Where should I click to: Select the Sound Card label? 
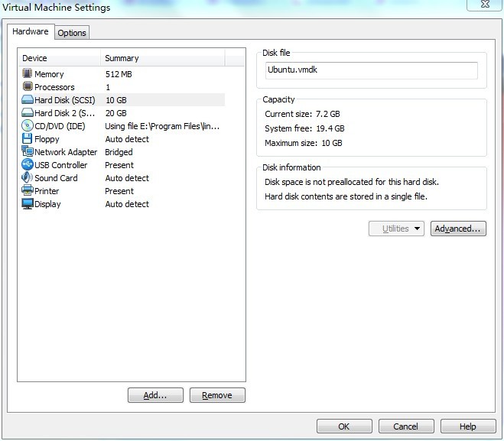(57, 178)
